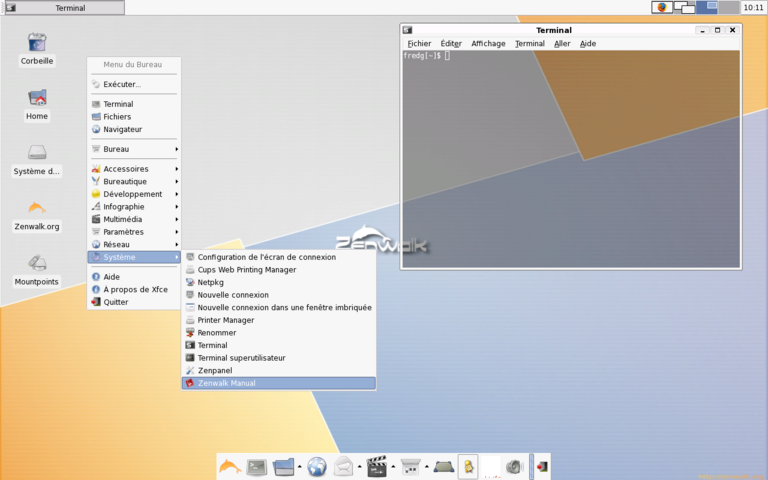Select Renommer in the Système submenu
This screenshot has height=480, width=768.
click(x=279, y=333)
